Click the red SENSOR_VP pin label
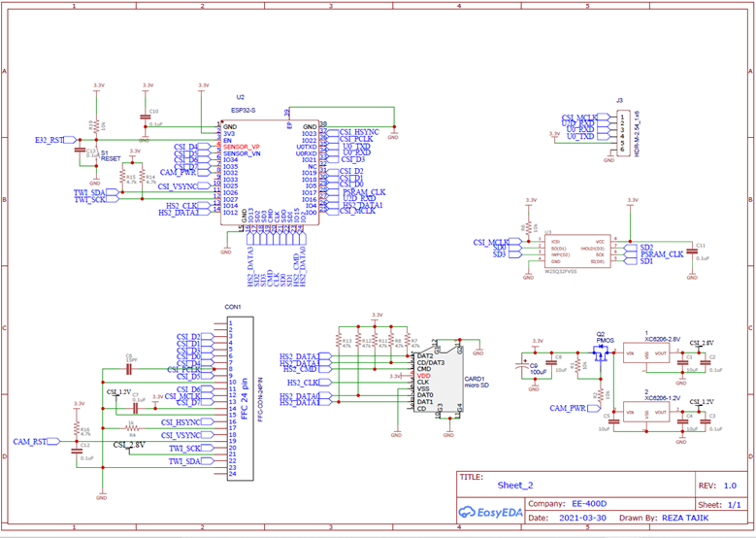This screenshot has height=538, width=756. click(x=242, y=147)
